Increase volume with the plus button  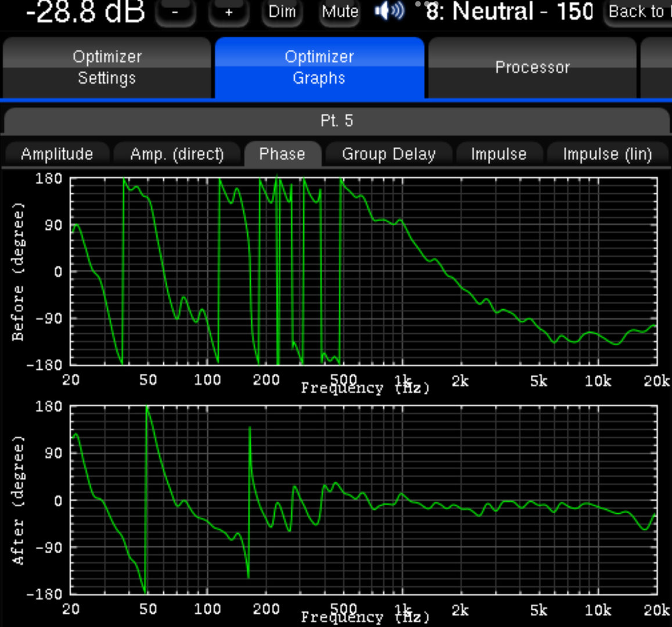tap(228, 13)
